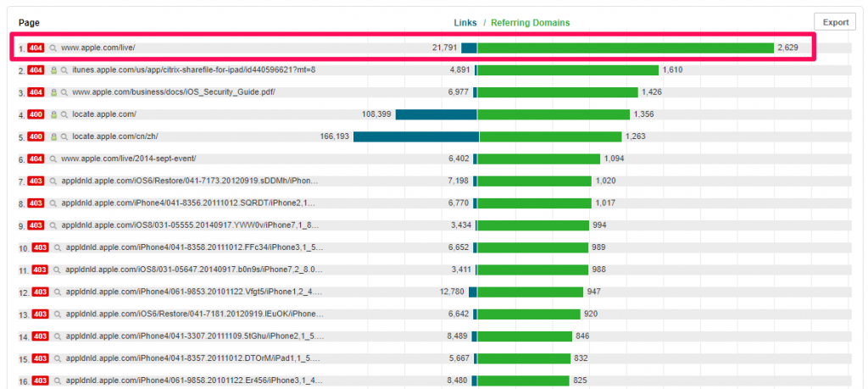The height and width of the screenshot is (389, 868).
Task: Open appldnld link iPhone4/061-9853
Action: point(194,292)
